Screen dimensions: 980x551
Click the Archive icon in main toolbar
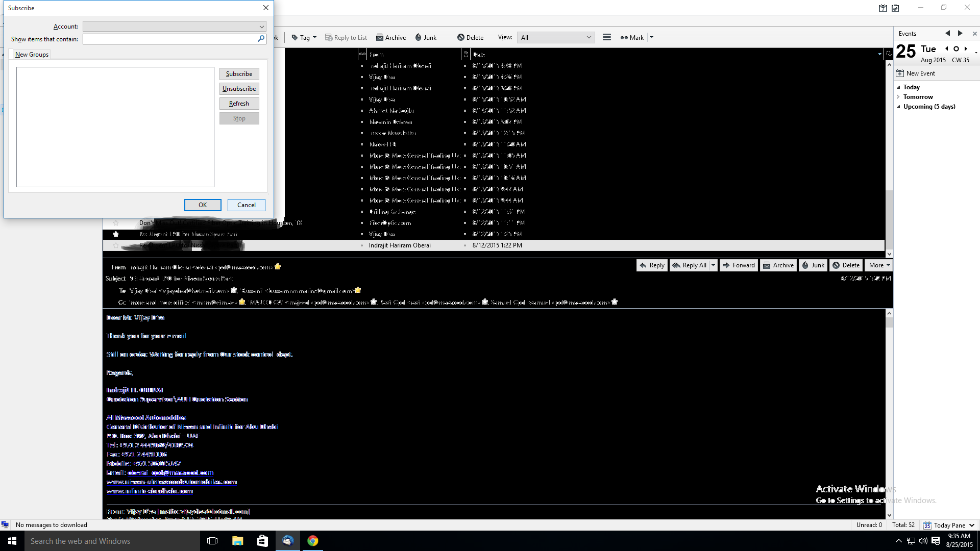380,37
